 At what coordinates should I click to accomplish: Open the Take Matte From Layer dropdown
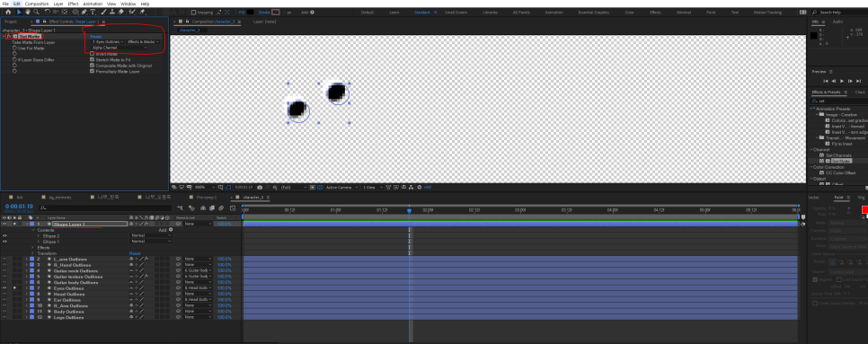pyautogui.click(x=108, y=41)
